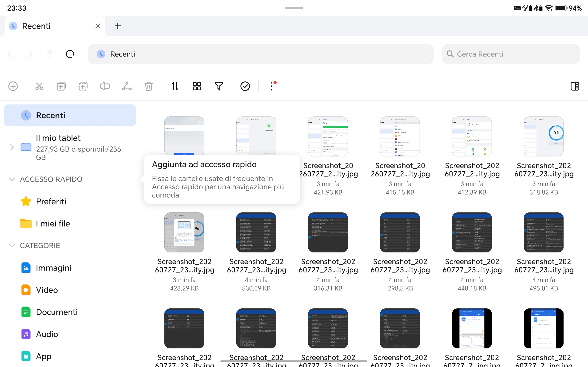
Task: Tap the top center window handle bar
Action: click(x=294, y=8)
